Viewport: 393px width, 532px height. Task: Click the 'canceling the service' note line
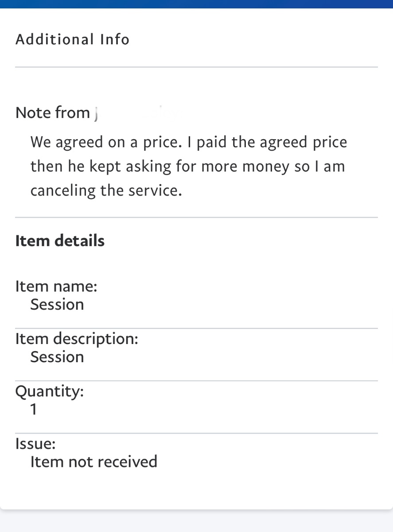click(106, 191)
